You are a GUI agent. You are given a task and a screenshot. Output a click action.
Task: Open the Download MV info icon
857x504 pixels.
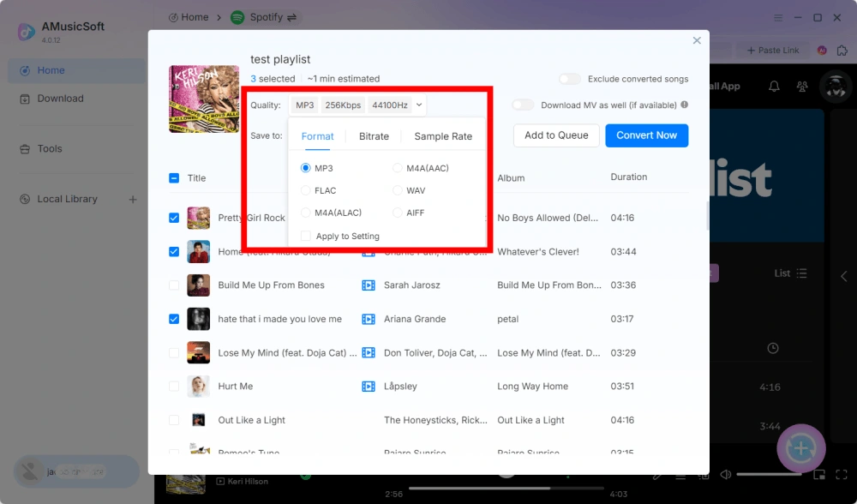click(x=684, y=105)
